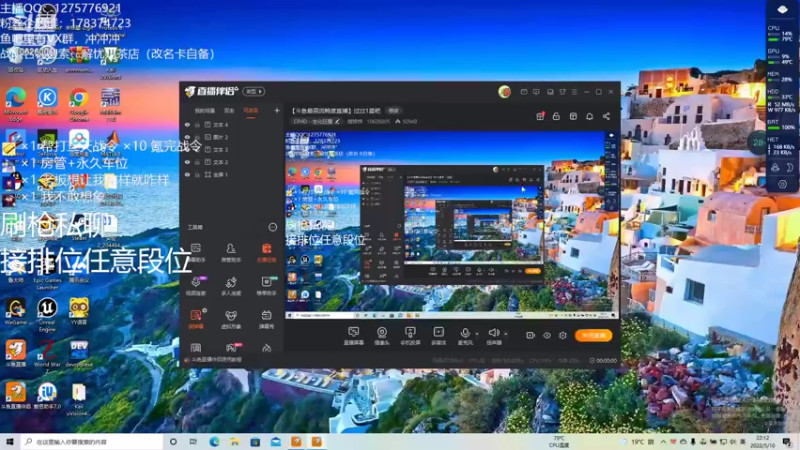The width and height of the screenshot is (800, 450).
Task: Select the 文本 3 source row
Action: (232, 149)
